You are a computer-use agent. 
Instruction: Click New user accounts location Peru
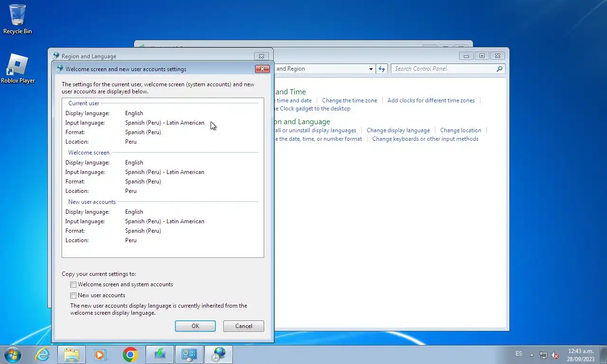[x=131, y=240]
